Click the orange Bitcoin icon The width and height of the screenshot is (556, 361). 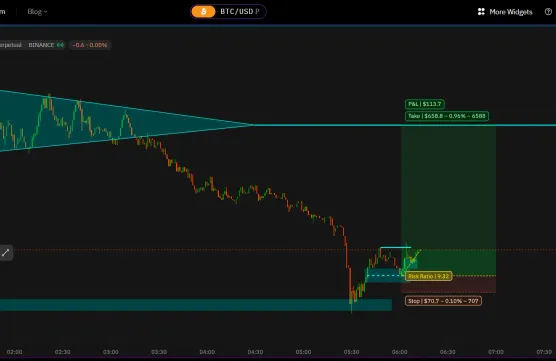[x=203, y=12]
